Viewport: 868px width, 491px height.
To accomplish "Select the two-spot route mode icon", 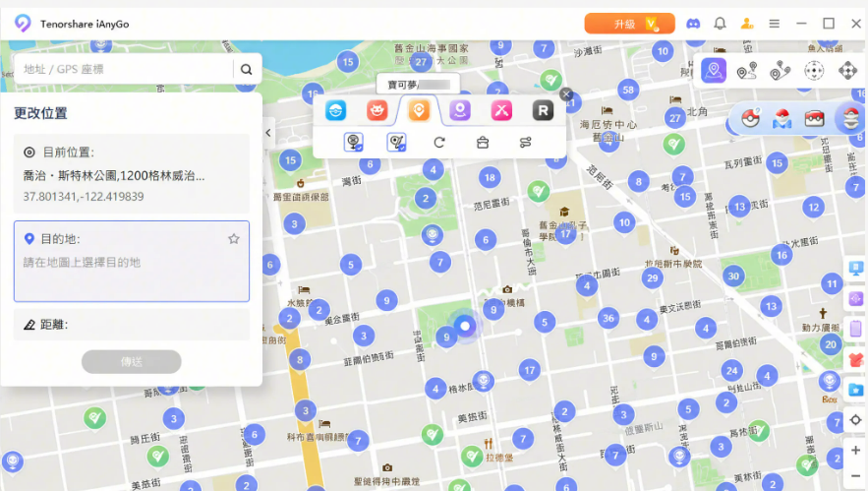I will [x=747, y=71].
